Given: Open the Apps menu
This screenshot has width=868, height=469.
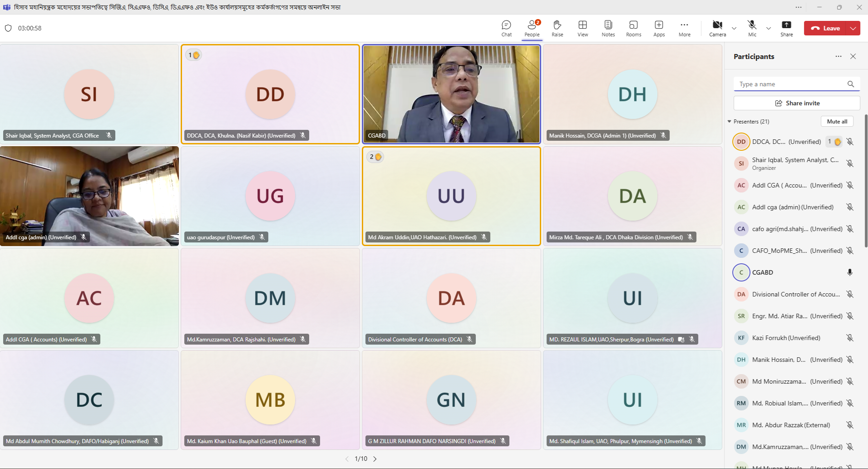Looking at the screenshot, I should pyautogui.click(x=659, y=28).
